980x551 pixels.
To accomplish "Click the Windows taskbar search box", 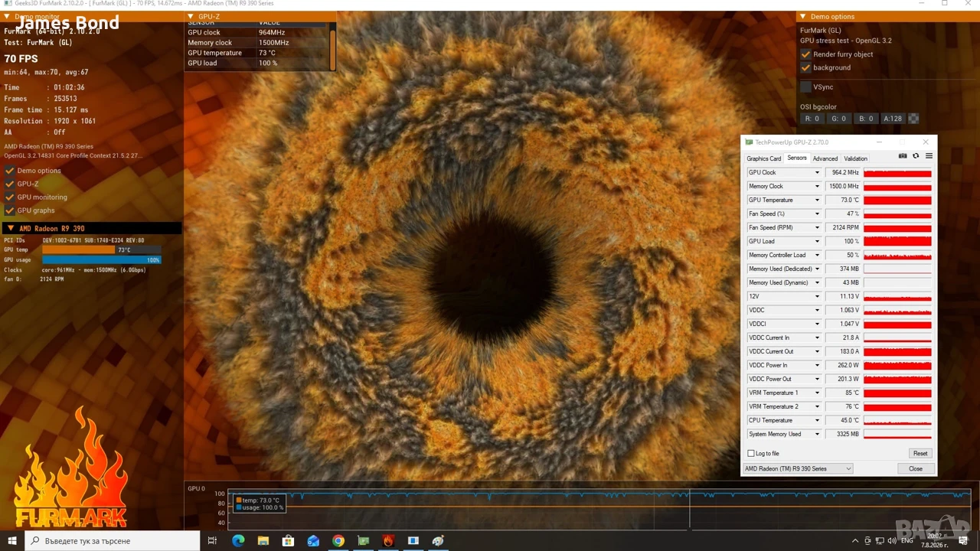I will point(113,541).
